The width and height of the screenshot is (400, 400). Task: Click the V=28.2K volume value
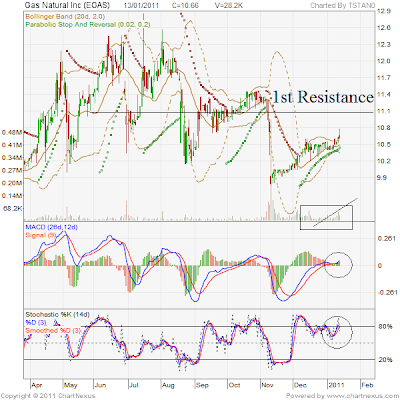[229, 5]
